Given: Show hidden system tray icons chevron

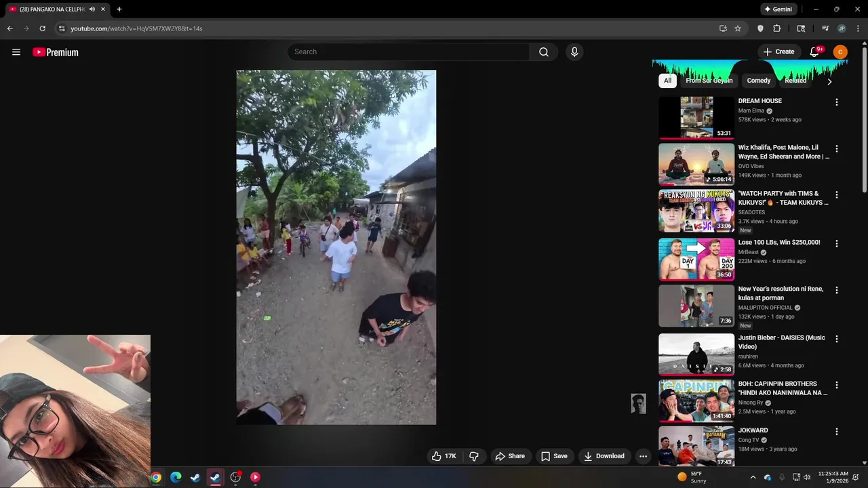Looking at the screenshot, I should (753, 477).
